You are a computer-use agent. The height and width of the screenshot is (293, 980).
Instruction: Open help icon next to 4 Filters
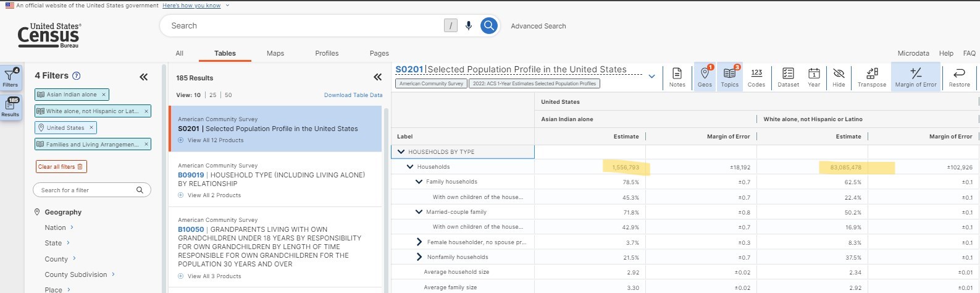[77, 76]
